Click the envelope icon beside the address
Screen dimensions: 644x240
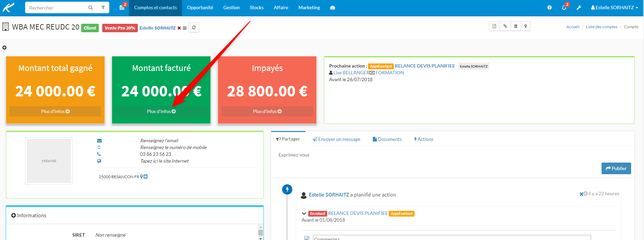tap(146, 177)
